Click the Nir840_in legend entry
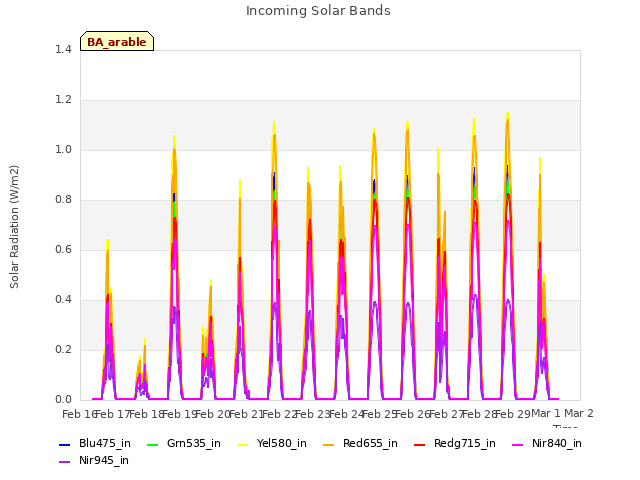The image size is (640, 480). pos(547,444)
